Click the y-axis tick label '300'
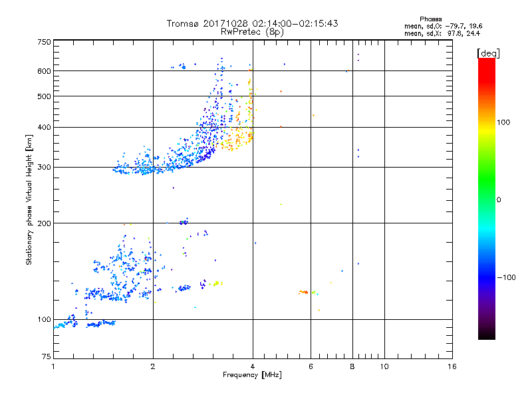 click(x=44, y=168)
